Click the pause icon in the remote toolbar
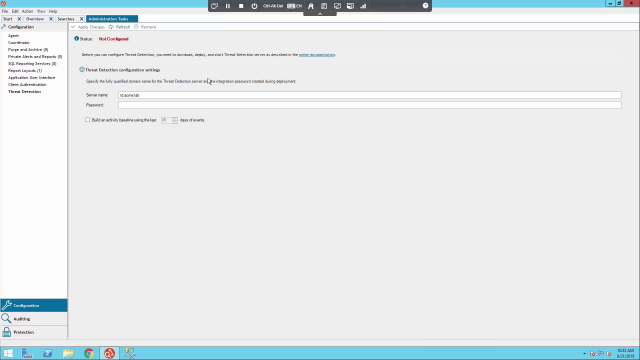This screenshot has width=640, height=360. pos(228,6)
